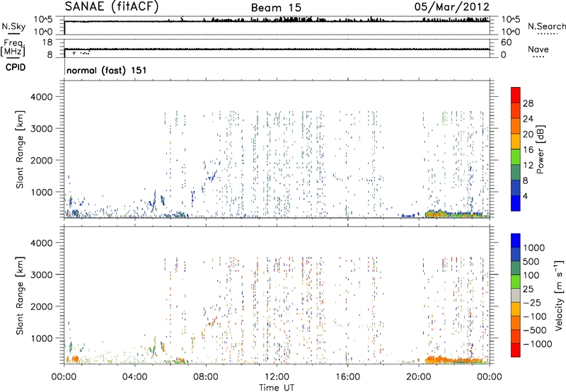
Task: Click the N.Search legend label
Action: pyautogui.click(x=546, y=26)
